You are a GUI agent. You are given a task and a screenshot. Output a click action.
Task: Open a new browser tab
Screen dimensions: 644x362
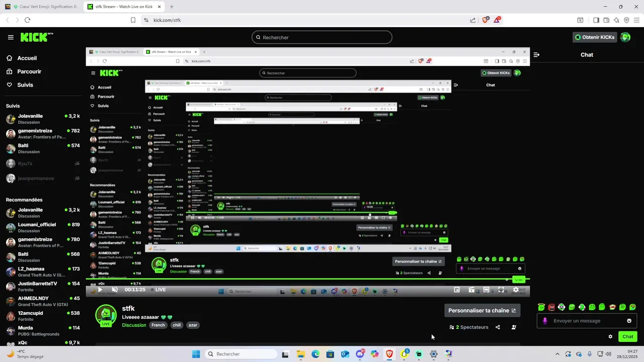click(172, 7)
